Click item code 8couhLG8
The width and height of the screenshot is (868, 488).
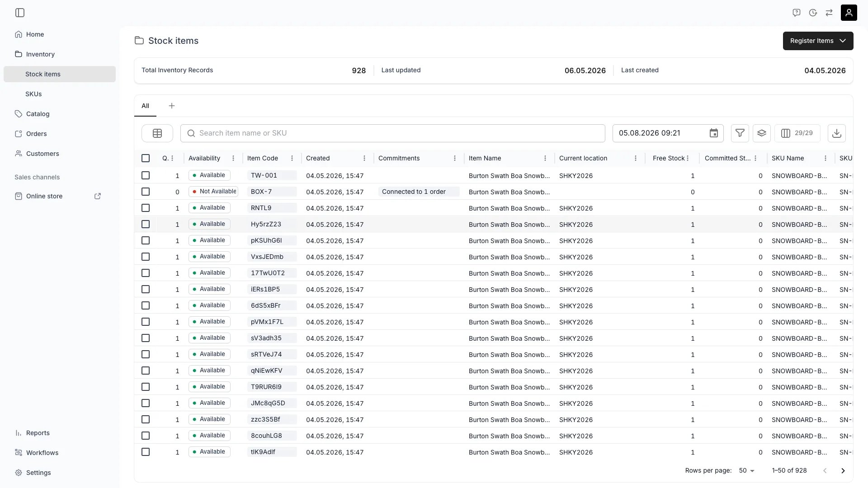tap(272, 436)
